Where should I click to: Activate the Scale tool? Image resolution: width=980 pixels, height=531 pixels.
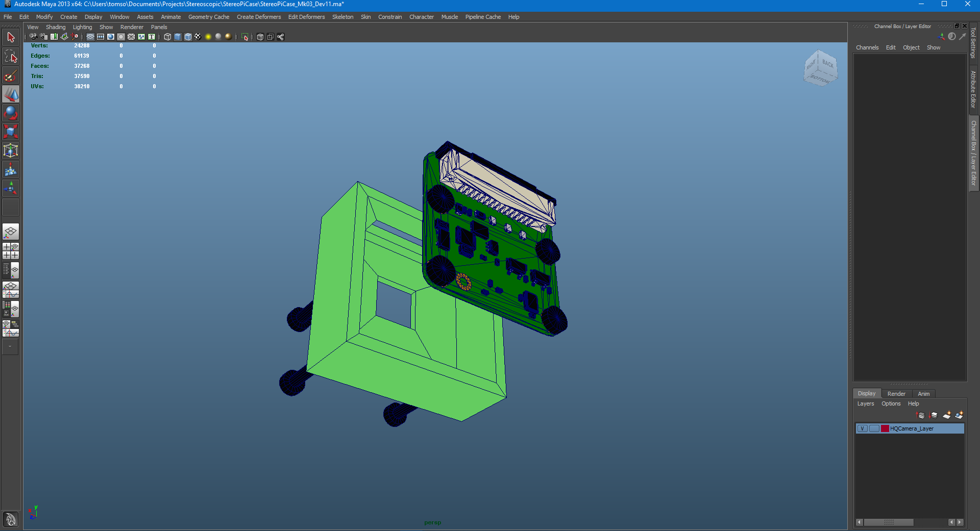(x=10, y=131)
